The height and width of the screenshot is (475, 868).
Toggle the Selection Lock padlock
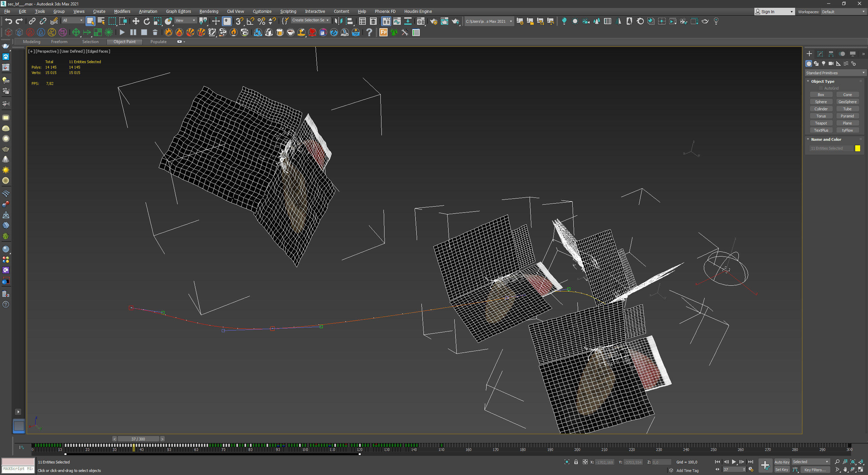click(x=576, y=462)
